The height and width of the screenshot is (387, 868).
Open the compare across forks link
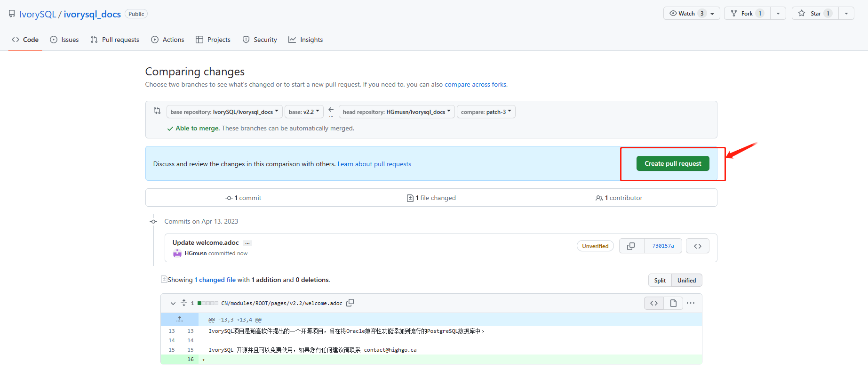click(x=475, y=85)
